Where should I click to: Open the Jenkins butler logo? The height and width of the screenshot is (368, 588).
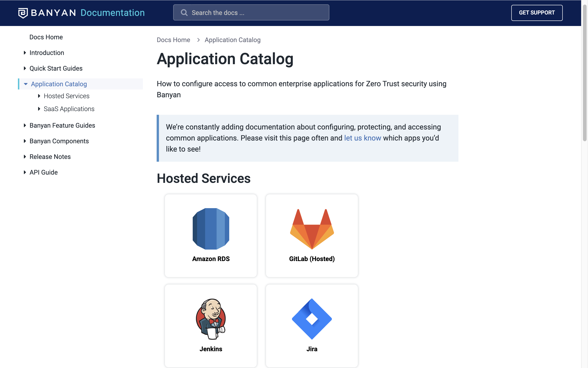pos(211,319)
